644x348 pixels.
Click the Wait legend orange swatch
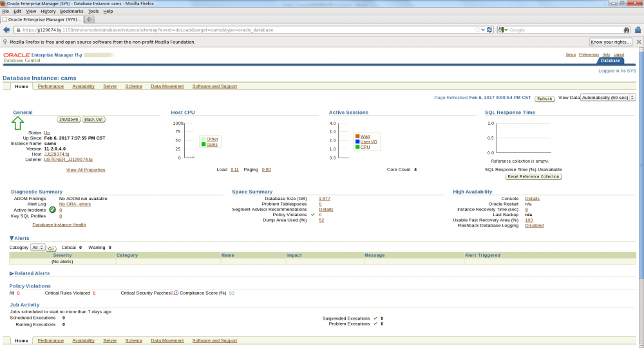point(357,136)
